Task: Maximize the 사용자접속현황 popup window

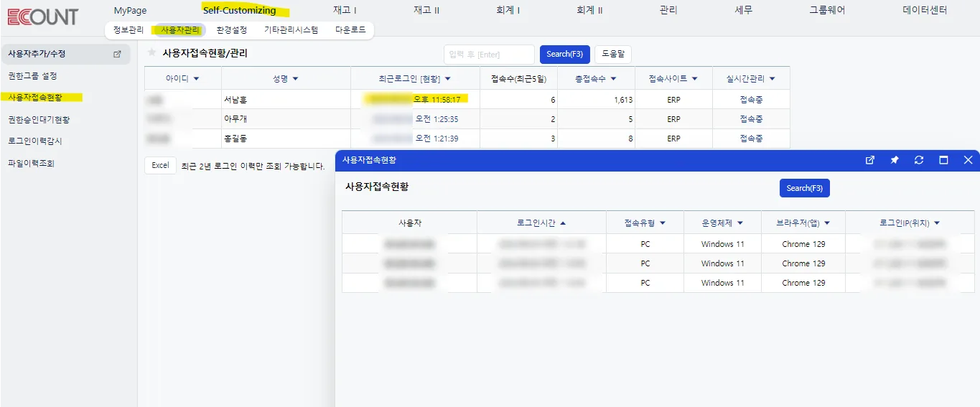Action: click(943, 160)
